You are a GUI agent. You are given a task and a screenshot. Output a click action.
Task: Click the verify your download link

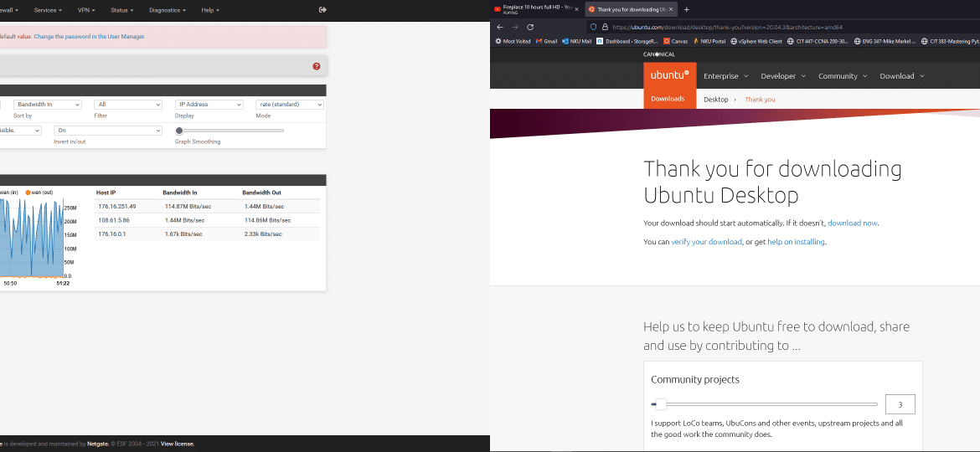tap(706, 242)
